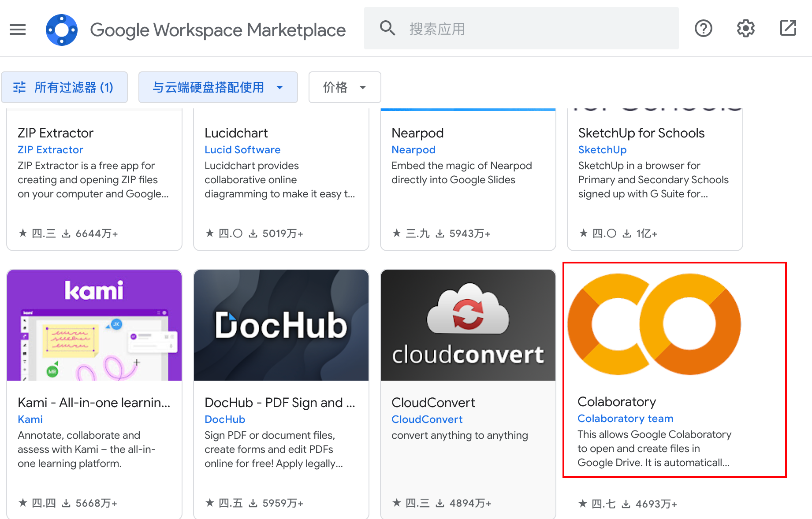Click the Kami - All-in-one learning title
Image resolution: width=812 pixels, height=519 pixels.
pos(94,403)
